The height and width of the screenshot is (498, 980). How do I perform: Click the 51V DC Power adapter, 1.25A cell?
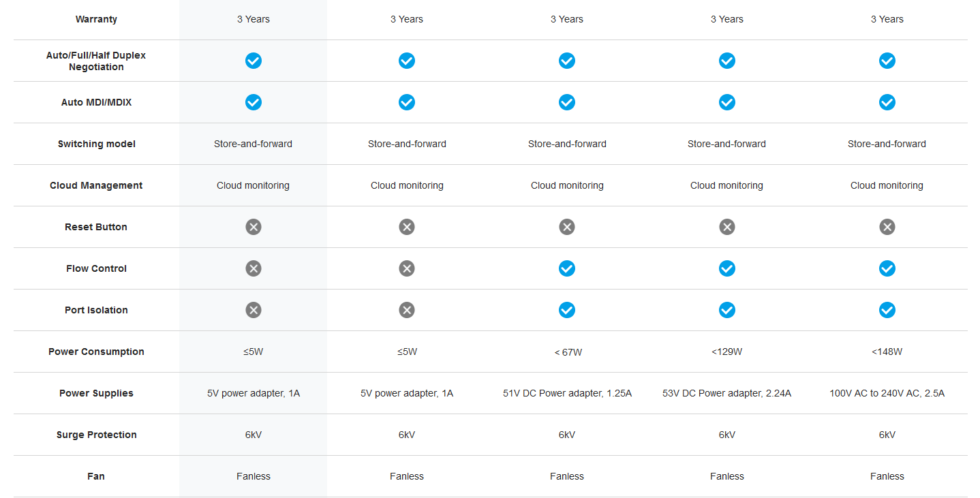tap(567, 393)
